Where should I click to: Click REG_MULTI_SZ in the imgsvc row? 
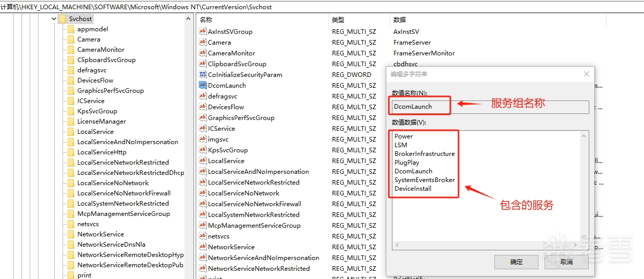(354, 139)
